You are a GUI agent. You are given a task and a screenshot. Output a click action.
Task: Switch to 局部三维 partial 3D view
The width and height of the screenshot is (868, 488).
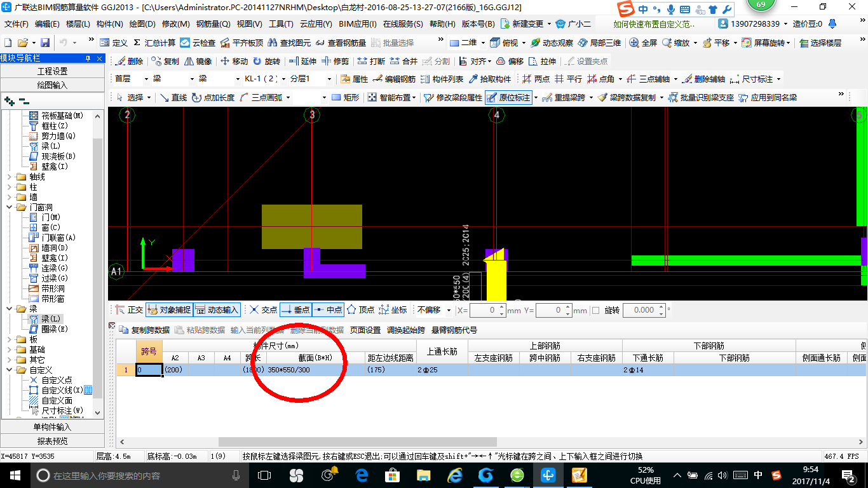point(599,43)
